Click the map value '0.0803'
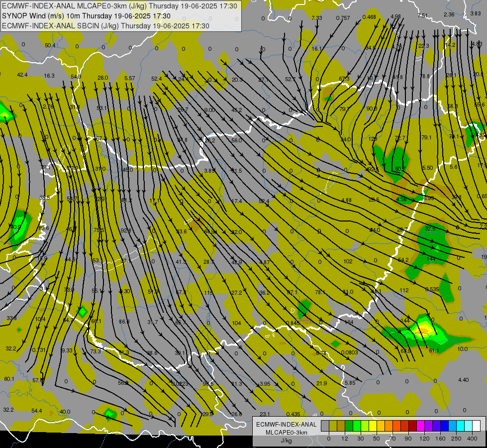 click(x=349, y=352)
